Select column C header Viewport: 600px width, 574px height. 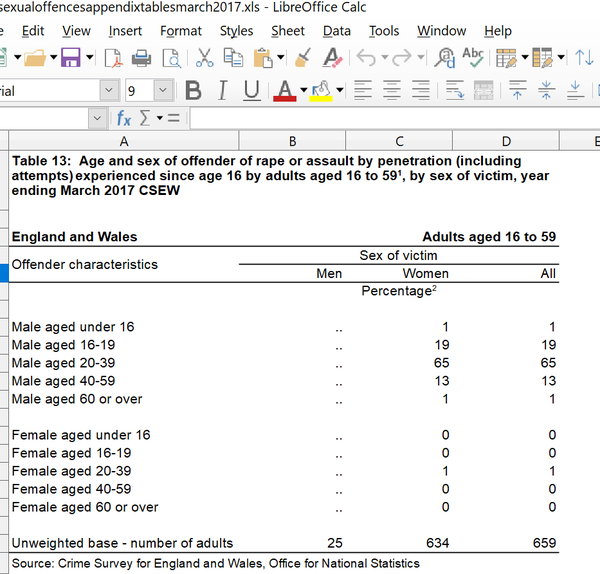click(x=399, y=141)
